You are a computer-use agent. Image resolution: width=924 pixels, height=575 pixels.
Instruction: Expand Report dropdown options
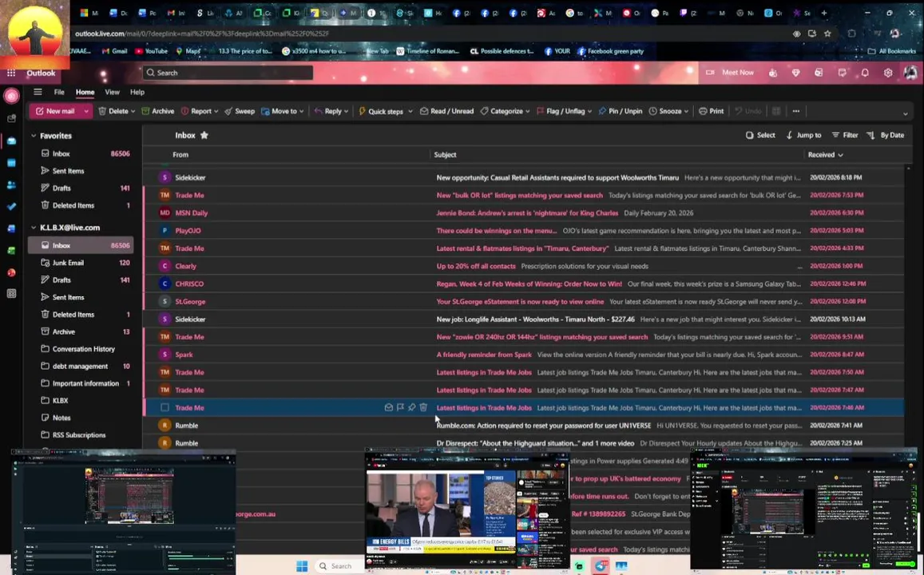click(216, 111)
